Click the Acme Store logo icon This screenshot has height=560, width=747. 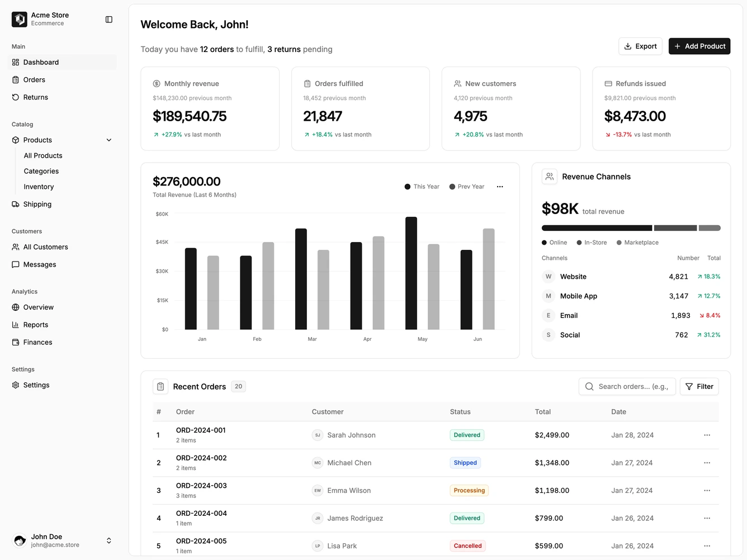coord(20,20)
